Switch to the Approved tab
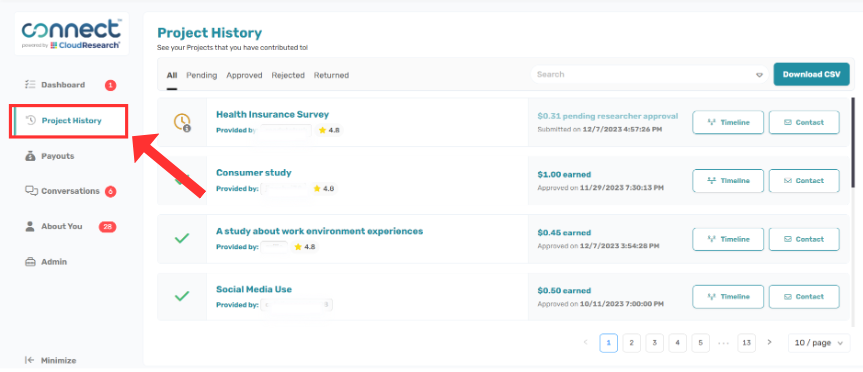Screen dimensions: 863x372 point(244,75)
